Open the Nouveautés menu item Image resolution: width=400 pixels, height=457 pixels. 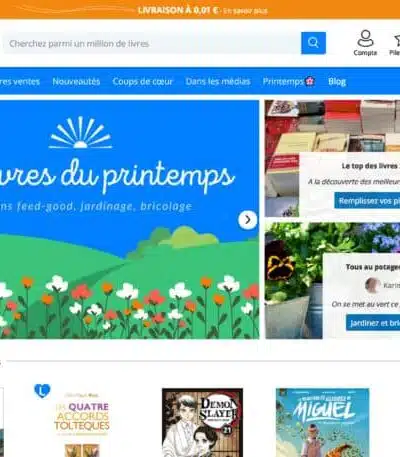point(76,81)
